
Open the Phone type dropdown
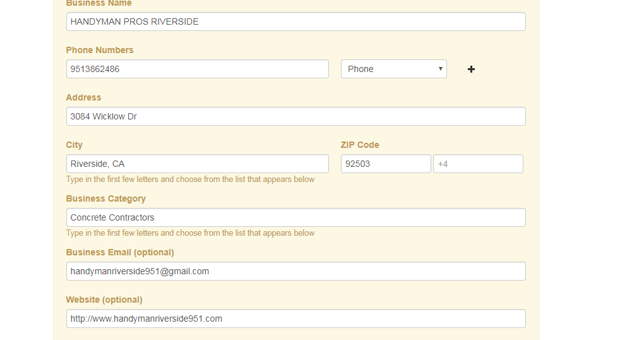pos(393,69)
